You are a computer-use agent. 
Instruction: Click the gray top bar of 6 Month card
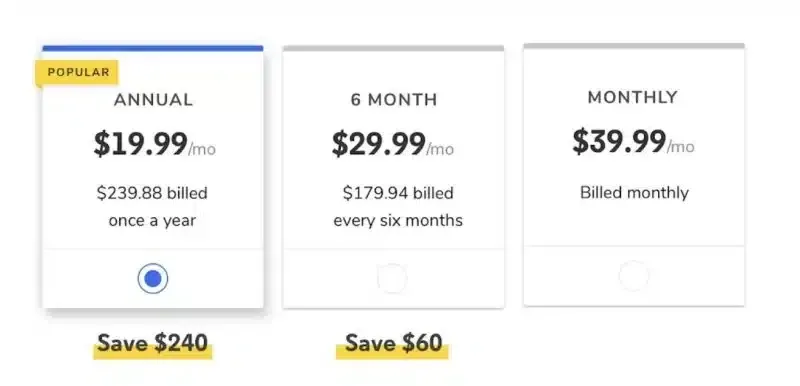pos(393,48)
